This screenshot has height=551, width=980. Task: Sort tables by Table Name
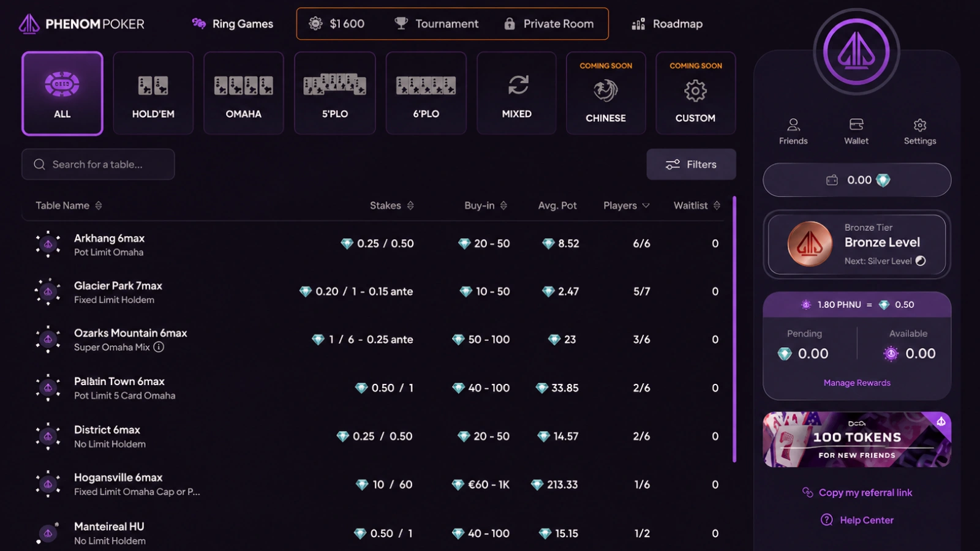(69, 206)
